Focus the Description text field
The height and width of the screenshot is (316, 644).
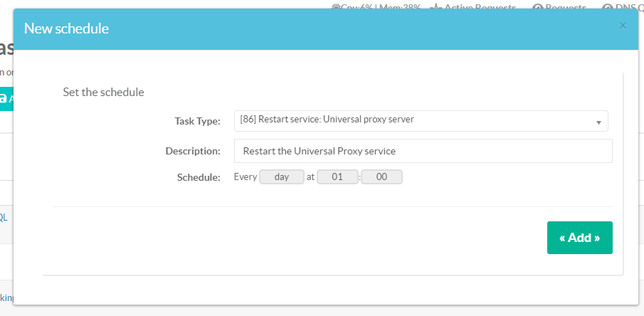pyautogui.click(x=423, y=151)
